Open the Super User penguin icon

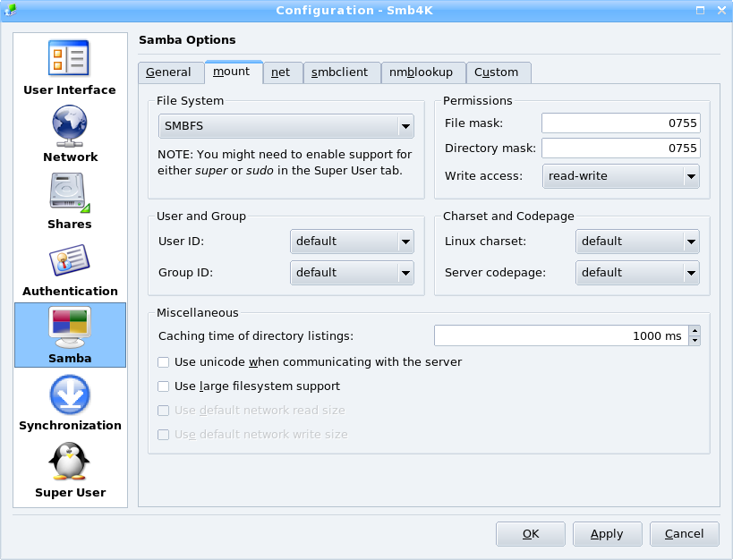[69, 462]
